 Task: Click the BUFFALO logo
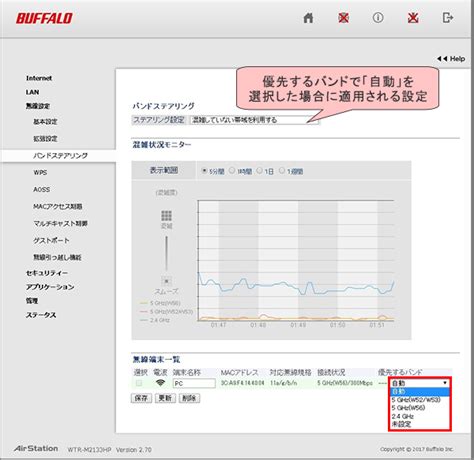44,18
